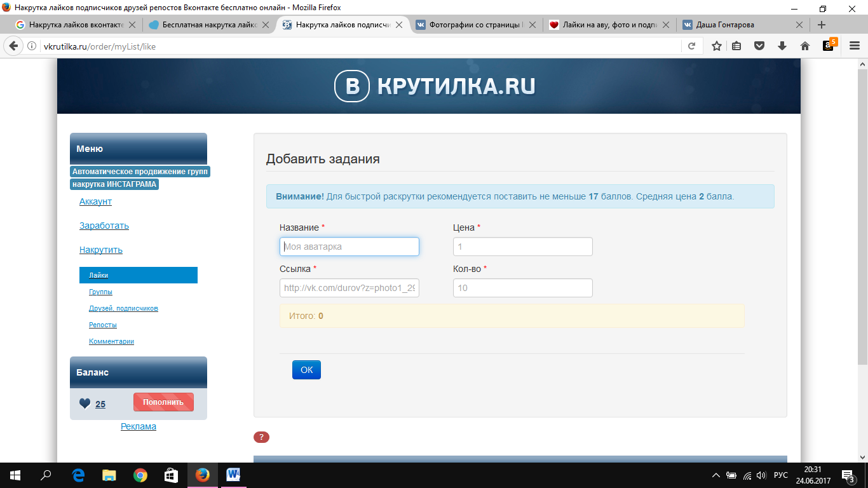Viewport: 868px width, 488px height.
Task: Bookmark this page with the star icon
Action: 717,46
